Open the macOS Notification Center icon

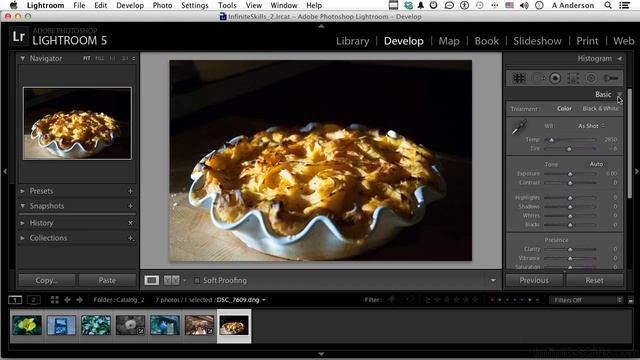tap(624, 5)
